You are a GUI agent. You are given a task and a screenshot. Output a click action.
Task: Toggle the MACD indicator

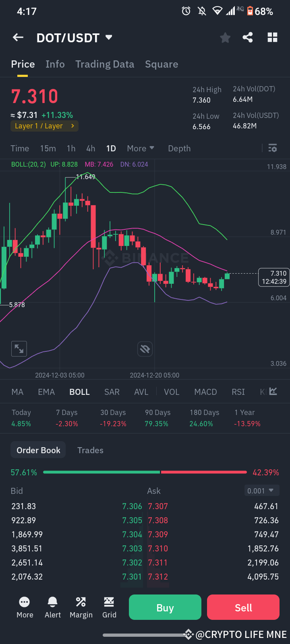point(205,392)
